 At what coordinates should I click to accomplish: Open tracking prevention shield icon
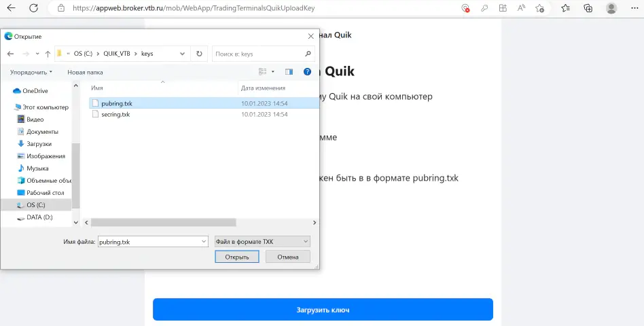[465, 7]
